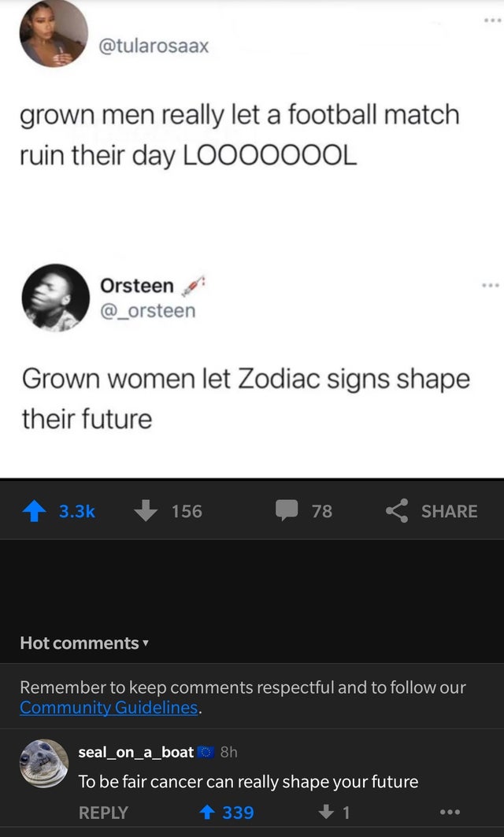Image resolution: width=504 pixels, height=837 pixels.
Task: Open the @_orsteen handle
Action: (x=148, y=311)
